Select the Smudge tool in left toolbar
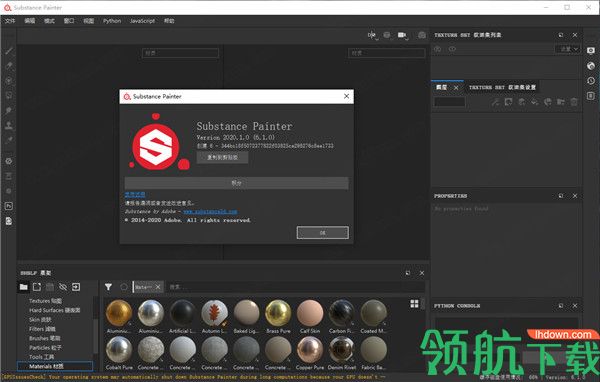 coord(9,111)
